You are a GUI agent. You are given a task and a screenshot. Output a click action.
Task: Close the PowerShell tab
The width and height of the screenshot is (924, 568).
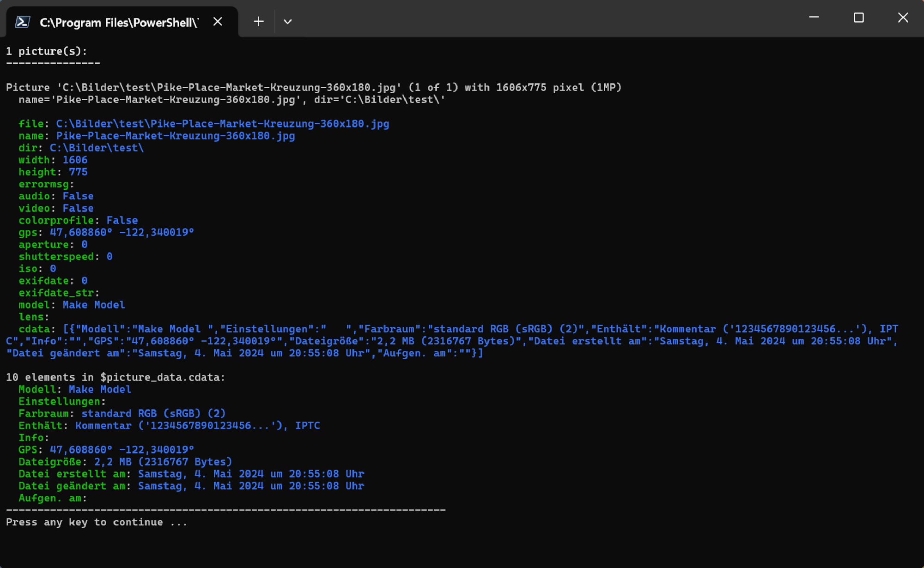point(218,22)
